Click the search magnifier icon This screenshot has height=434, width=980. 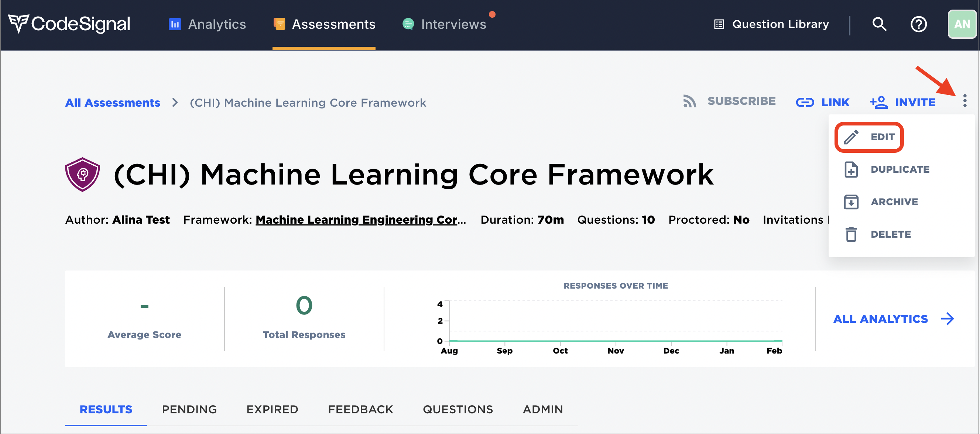tap(879, 24)
